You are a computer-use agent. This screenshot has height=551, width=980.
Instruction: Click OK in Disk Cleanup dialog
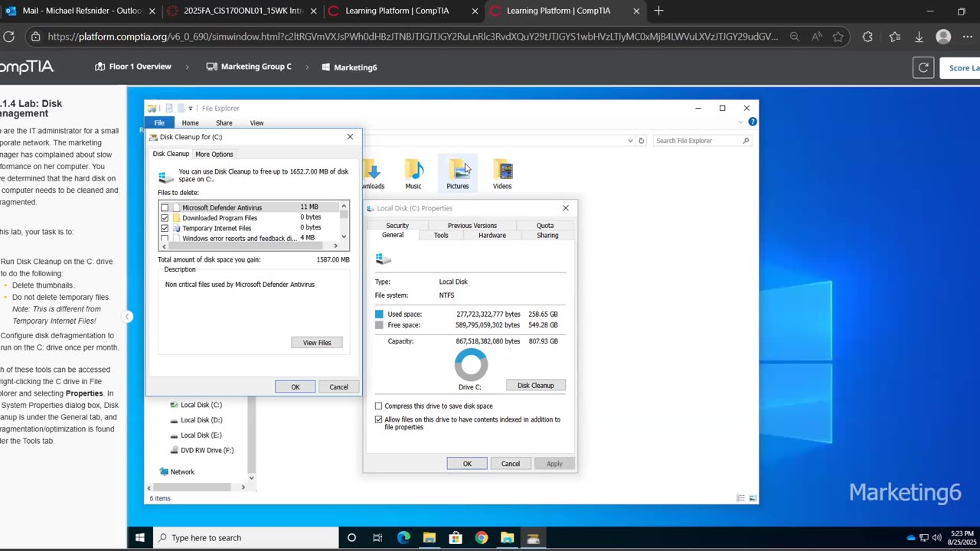pos(296,387)
